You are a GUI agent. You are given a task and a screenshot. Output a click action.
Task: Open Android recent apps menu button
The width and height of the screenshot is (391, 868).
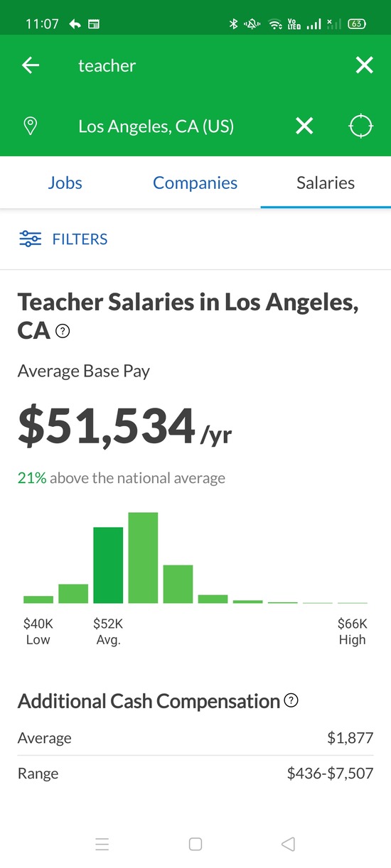pyautogui.click(x=102, y=844)
